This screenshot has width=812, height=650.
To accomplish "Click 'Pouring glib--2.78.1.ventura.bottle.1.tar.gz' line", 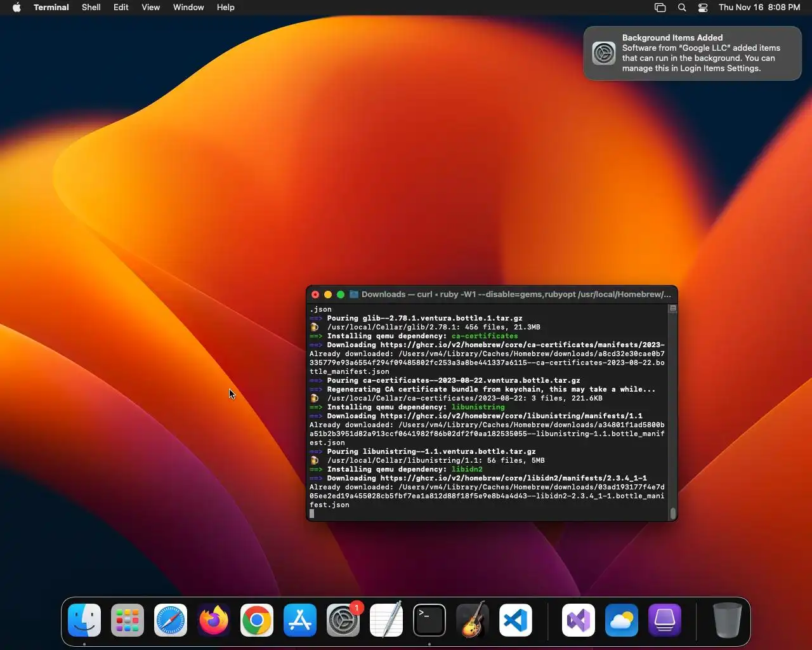I will (x=425, y=319).
